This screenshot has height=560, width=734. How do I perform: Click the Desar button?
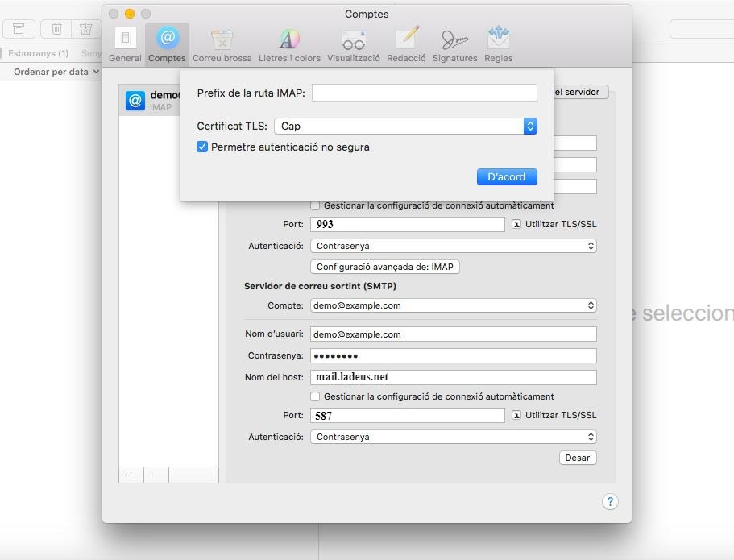(577, 458)
